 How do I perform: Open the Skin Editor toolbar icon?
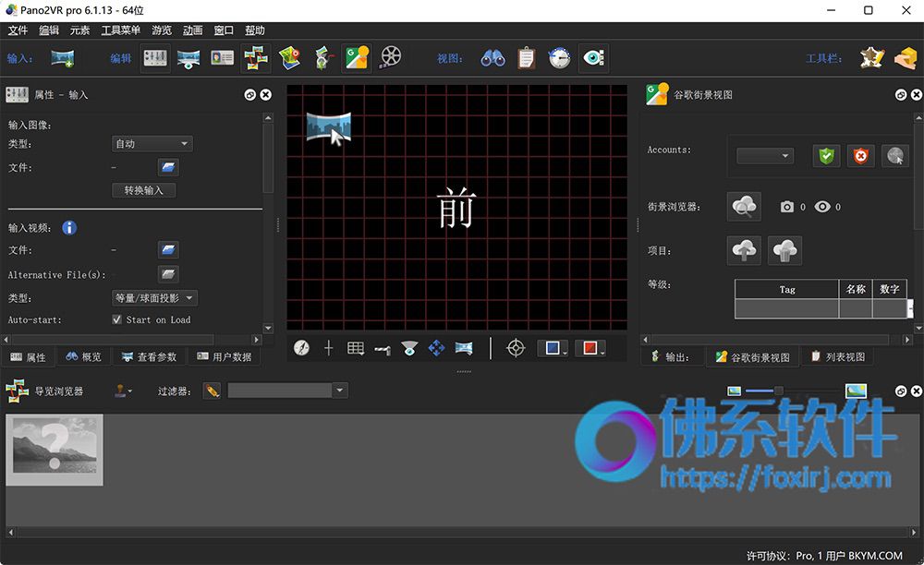click(x=322, y=58)
